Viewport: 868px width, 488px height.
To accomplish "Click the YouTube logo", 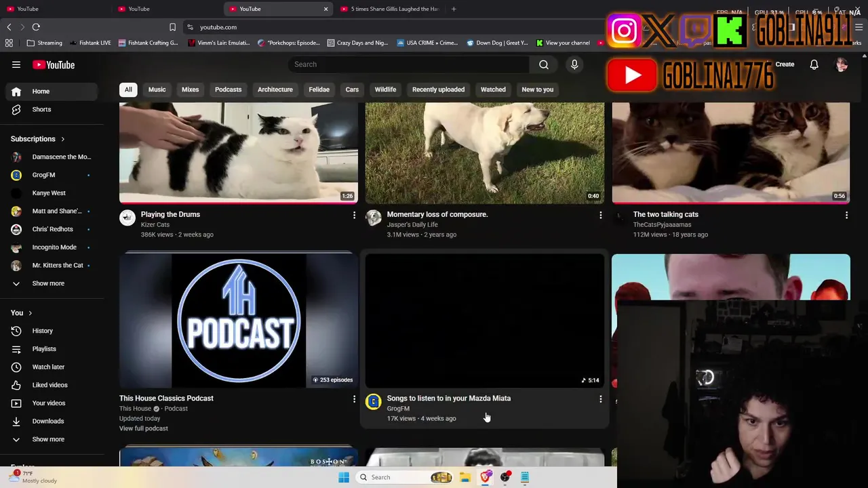I will click(x=53, y=65).
